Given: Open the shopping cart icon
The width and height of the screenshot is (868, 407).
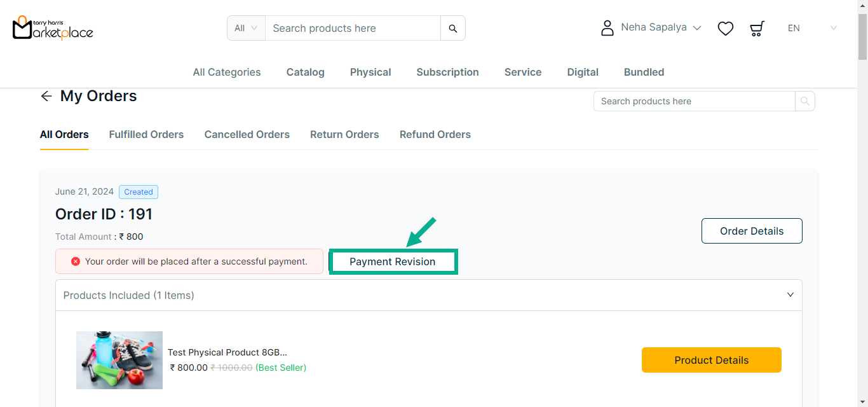Looking at the screenshot, I should 757,28.
